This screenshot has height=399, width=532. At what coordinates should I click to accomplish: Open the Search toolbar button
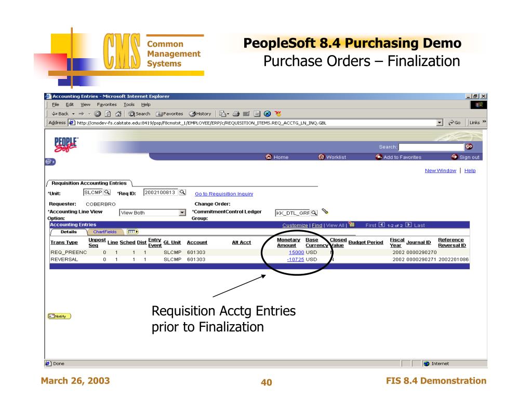(x=139, y=114)
